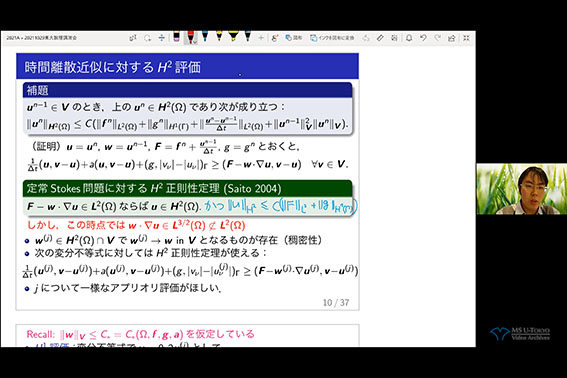Click the speaker webcam video thumbnail
This screenshot has width=567, height=378.
pos(521,189)
